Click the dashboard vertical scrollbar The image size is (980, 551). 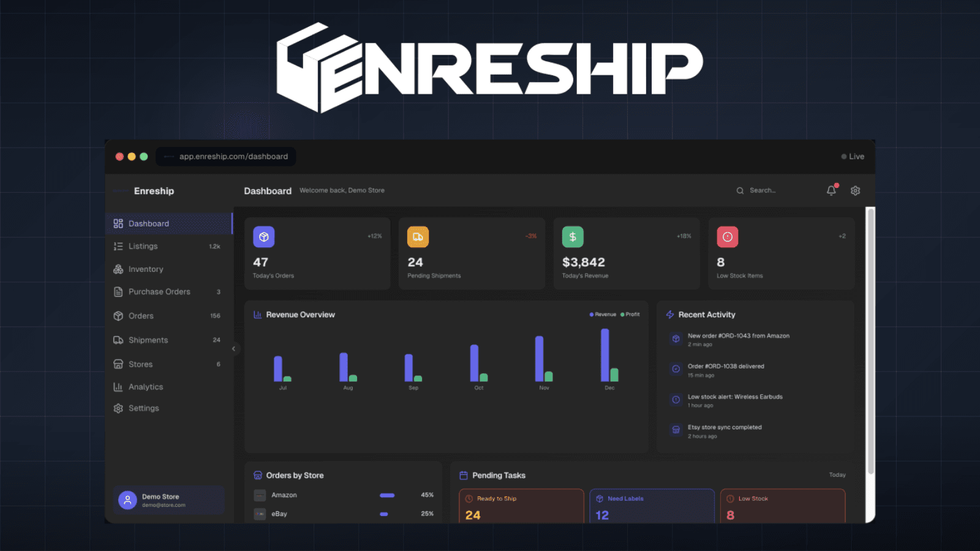(870, 340)
